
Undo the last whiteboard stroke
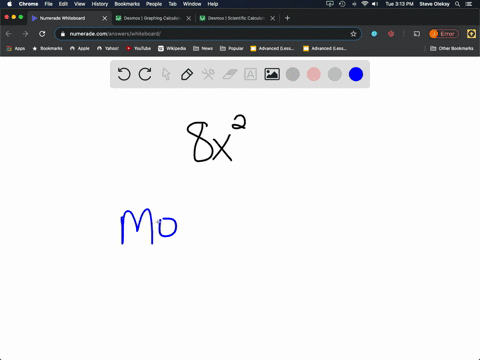pos(124,74)
